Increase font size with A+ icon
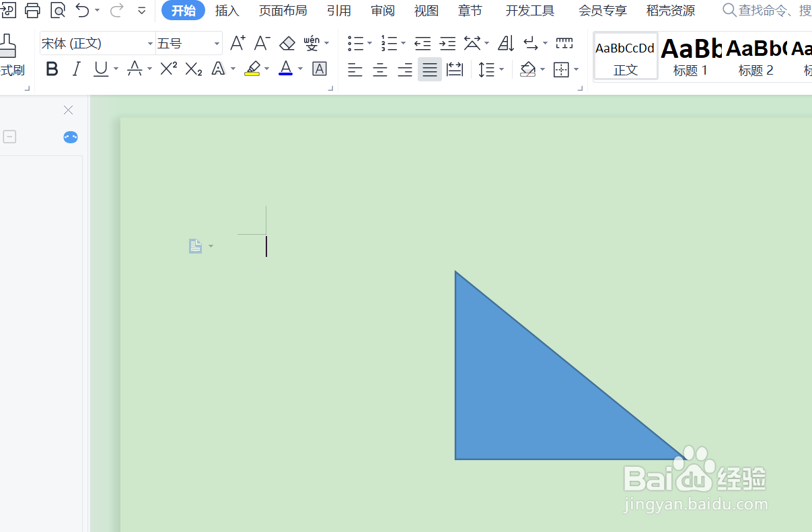The width and height of the screenshot is (812, 532). click(237, 44)
